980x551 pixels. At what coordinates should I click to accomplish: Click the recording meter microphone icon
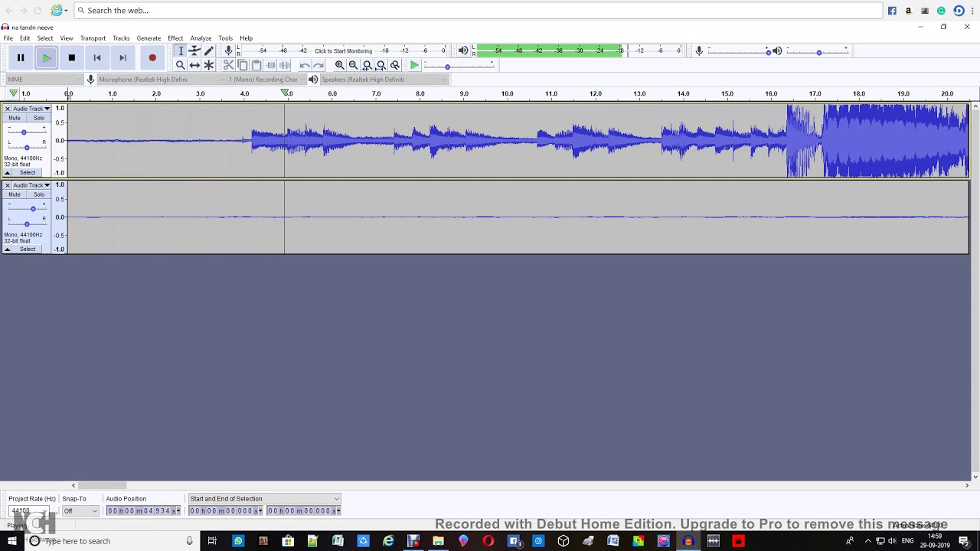[x=228, y=51]
